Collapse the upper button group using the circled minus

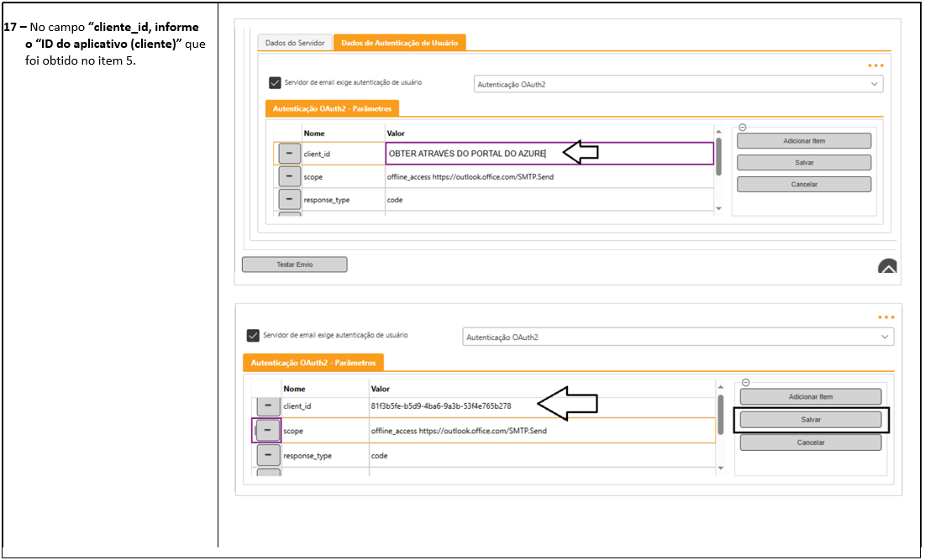click(x=743, y=128)
